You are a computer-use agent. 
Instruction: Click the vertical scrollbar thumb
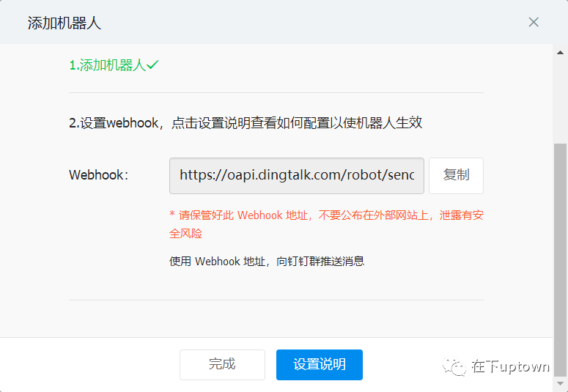pos(560,260)
